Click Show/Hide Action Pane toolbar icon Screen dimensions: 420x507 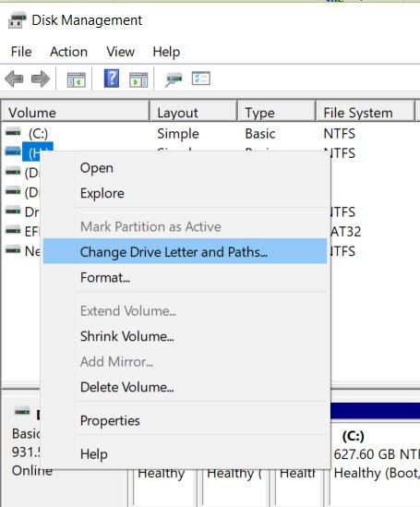(138, 79)
